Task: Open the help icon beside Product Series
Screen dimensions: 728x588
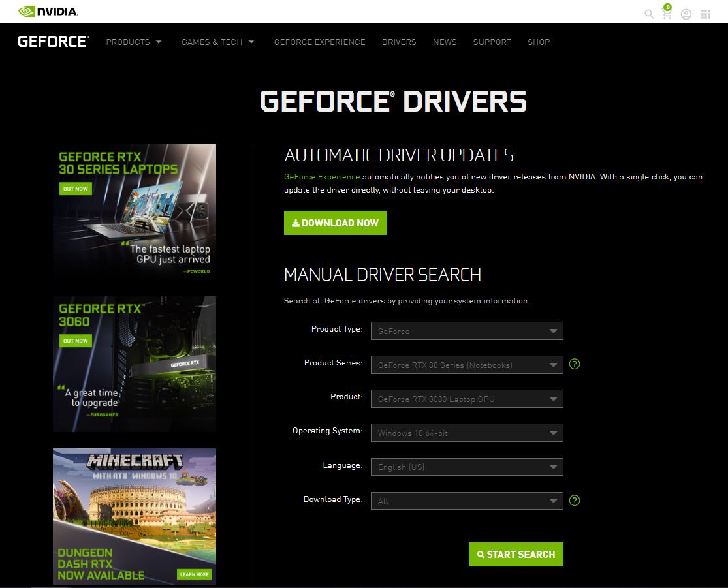Action: pyautogui.click(x=575, y=364)
